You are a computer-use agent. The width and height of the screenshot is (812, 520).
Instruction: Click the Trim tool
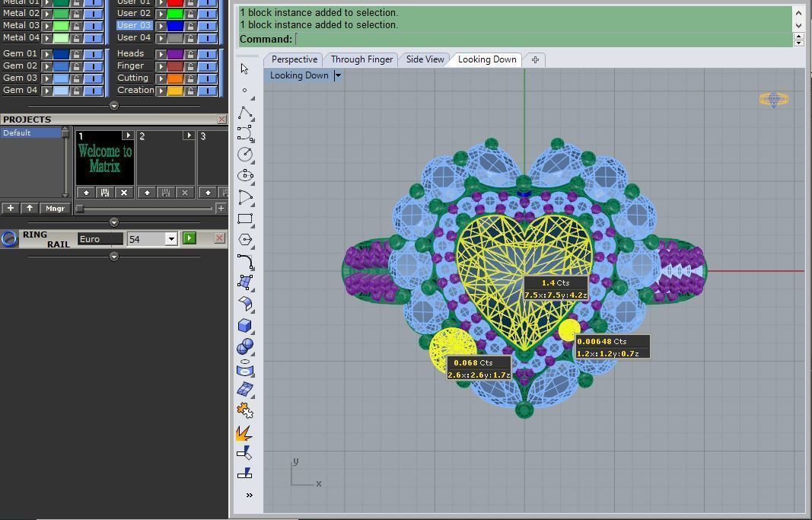(x=244, y=453)
